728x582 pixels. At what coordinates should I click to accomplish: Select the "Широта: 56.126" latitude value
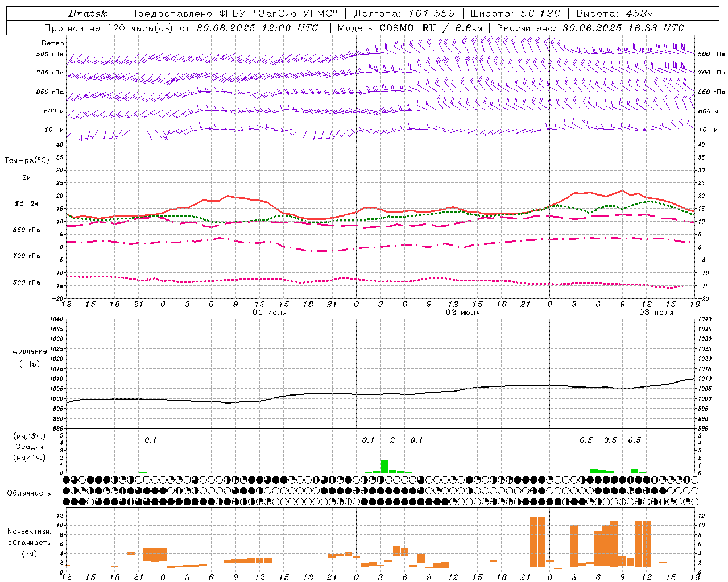[515, 14]
